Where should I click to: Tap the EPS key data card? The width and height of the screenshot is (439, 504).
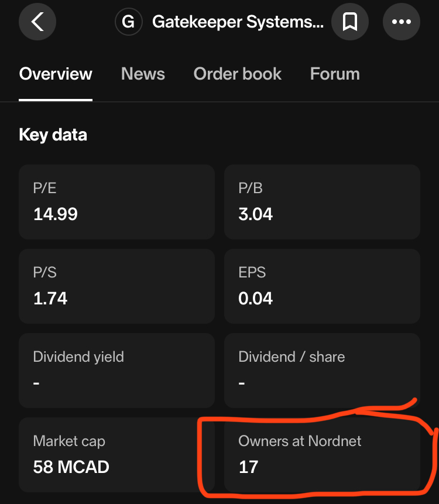click(322, 286)
